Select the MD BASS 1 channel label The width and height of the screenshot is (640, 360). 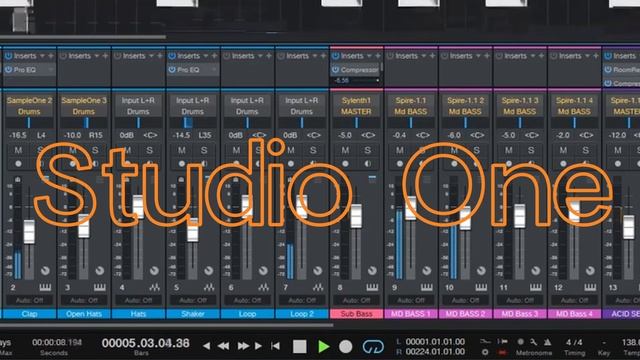pyautogui.click(x=411, y=314)
